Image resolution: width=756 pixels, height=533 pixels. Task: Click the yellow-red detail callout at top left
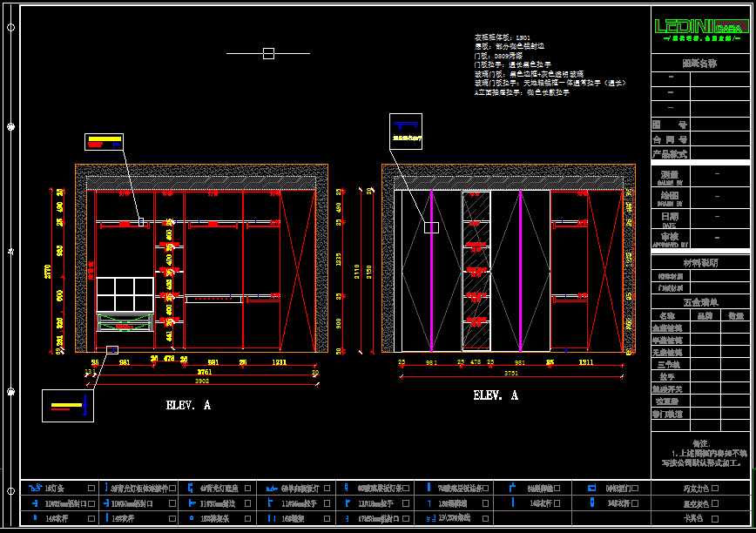[104, 142]
